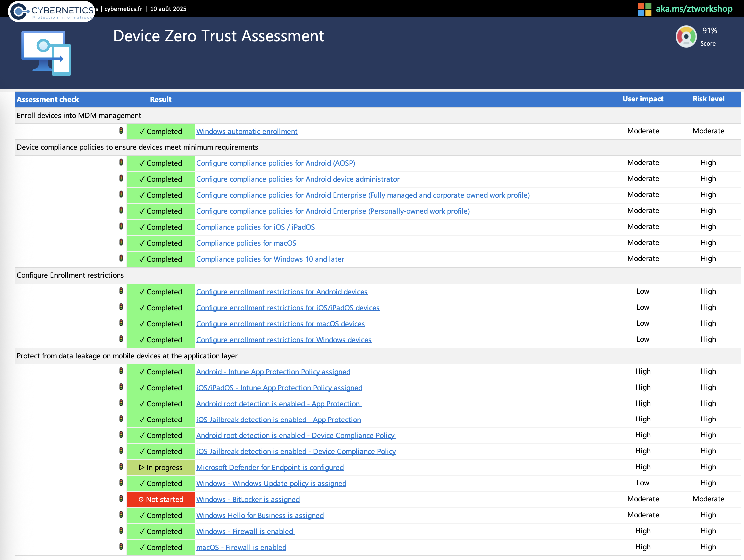
Task: Click the device assessment monitor icon
Action: (46, 53)
